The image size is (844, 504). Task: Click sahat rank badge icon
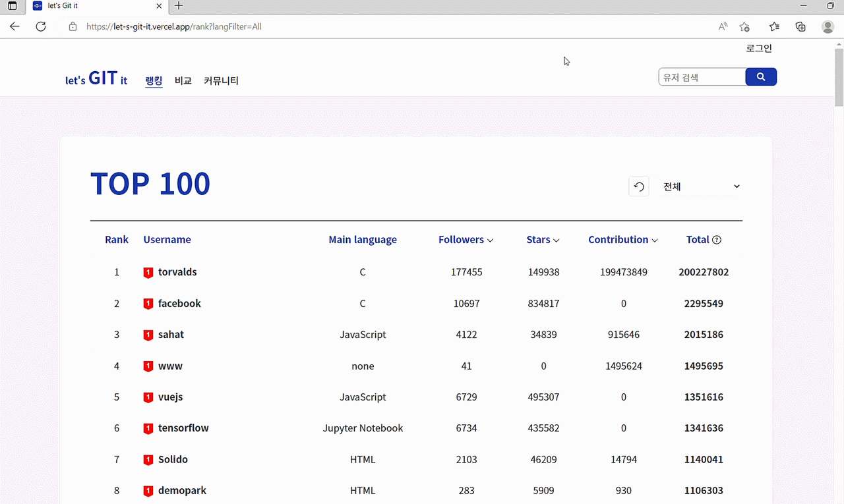[148, 335]
